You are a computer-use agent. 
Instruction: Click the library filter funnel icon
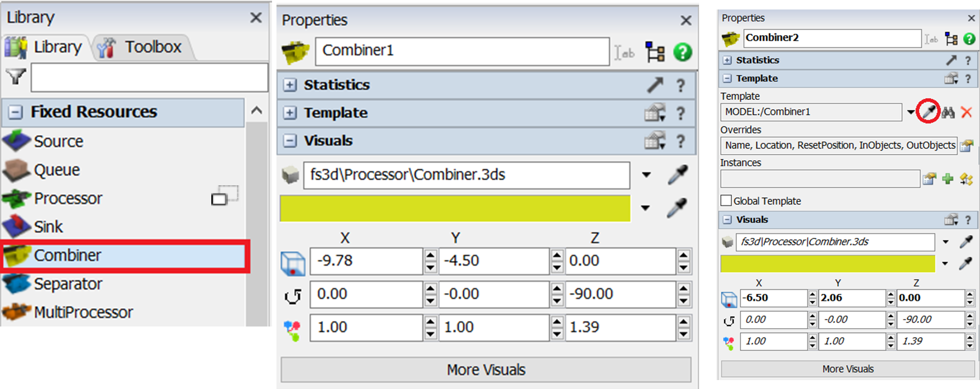tap(16, 76)
